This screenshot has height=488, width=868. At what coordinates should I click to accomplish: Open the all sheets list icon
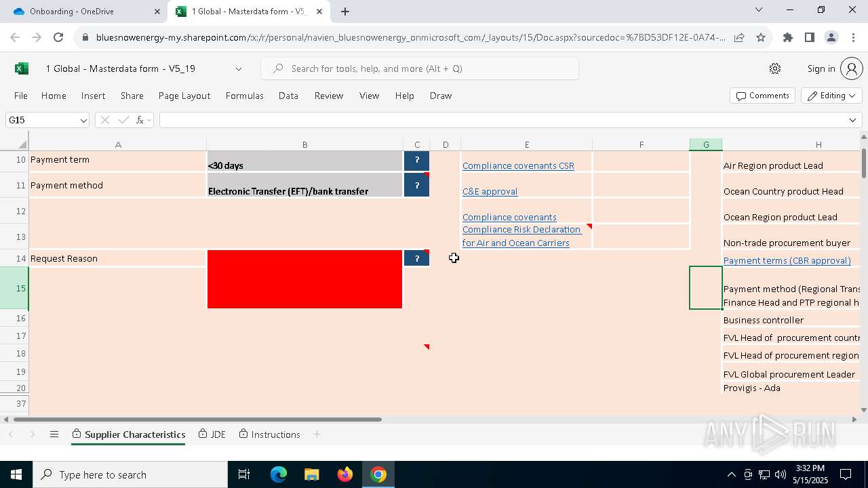point(54,434)
